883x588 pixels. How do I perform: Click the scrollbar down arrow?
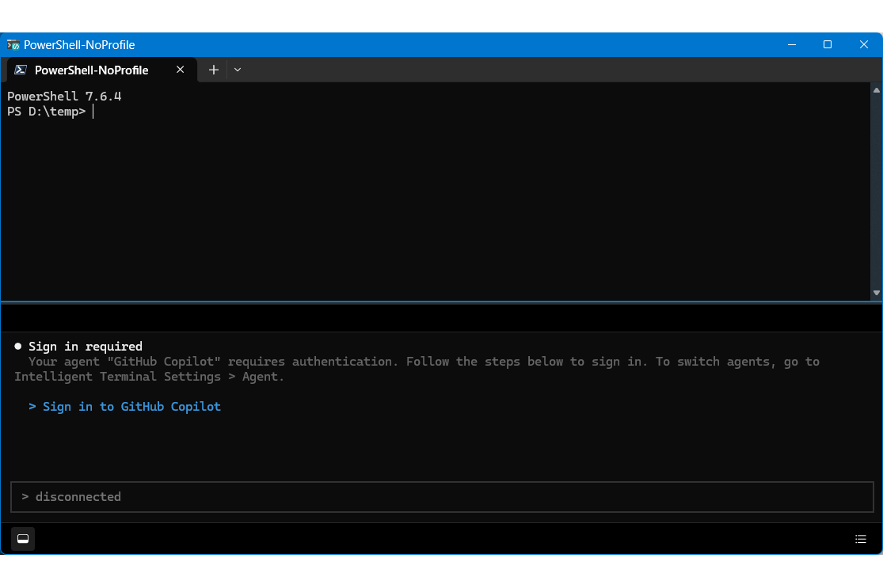click(x=876, y=293)
